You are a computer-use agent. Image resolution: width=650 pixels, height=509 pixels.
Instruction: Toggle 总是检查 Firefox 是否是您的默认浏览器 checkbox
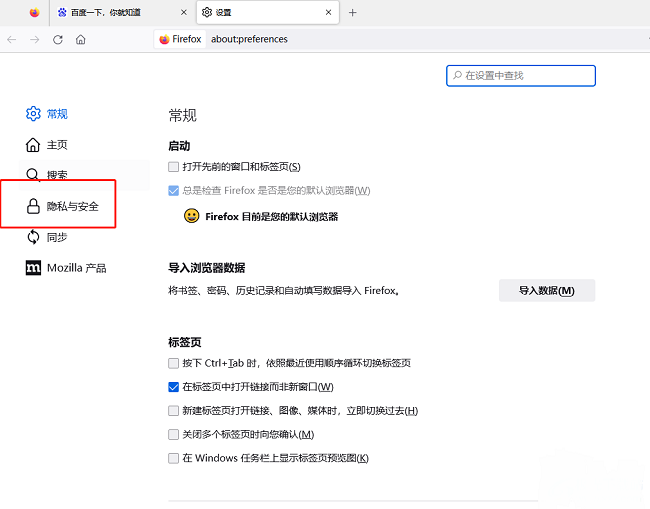coord(173,191)
